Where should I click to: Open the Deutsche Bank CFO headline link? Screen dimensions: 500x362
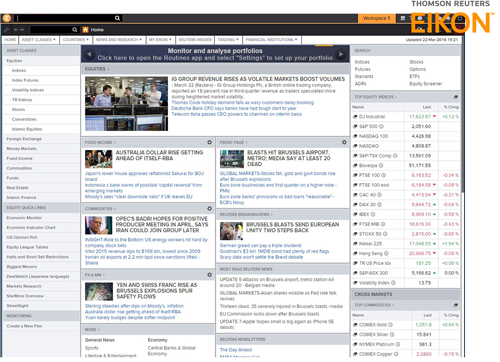234,108
